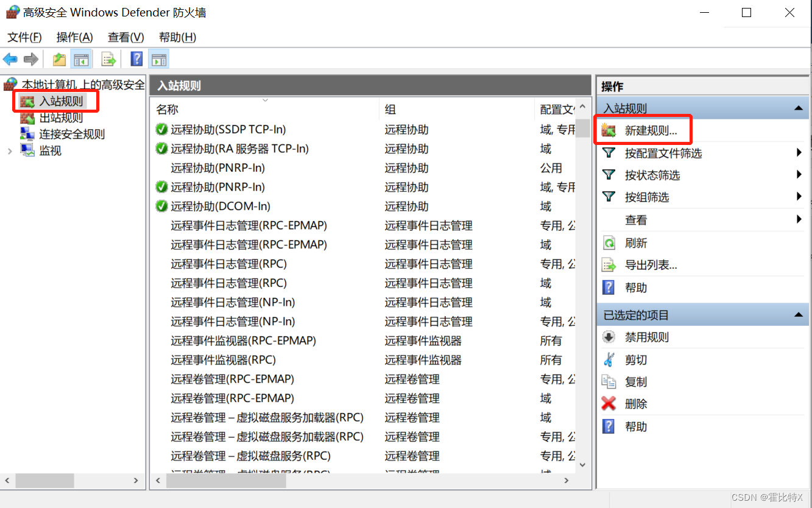Select 本地计算机上的高级安全 root tree node
This screenshot has height=508, width=812.
(x=83, y=85)
